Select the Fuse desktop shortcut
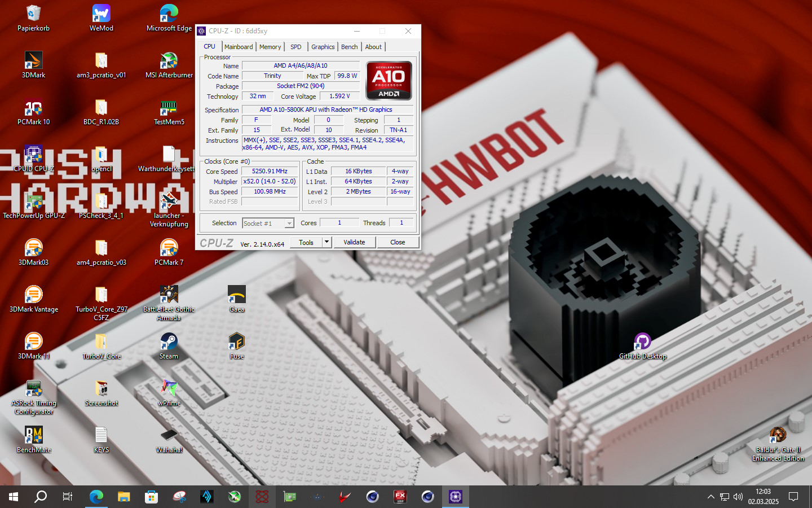The height and width of the screenshot is (508, 812). click(x=237, y=346)
